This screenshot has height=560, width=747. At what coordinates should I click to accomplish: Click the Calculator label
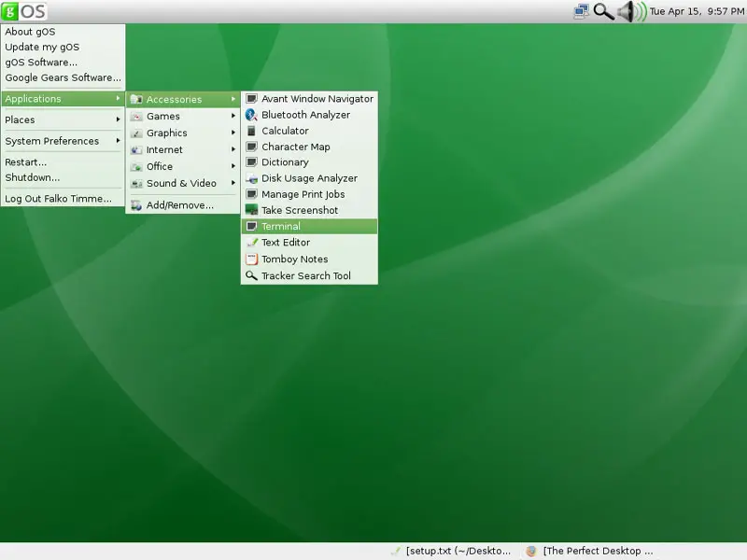click(285, 131)
